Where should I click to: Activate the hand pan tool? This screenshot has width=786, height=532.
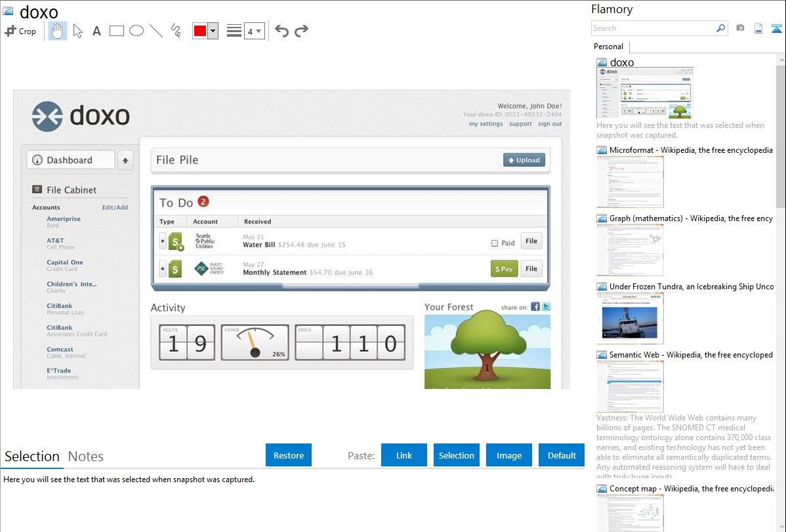[x=58, y=31]
